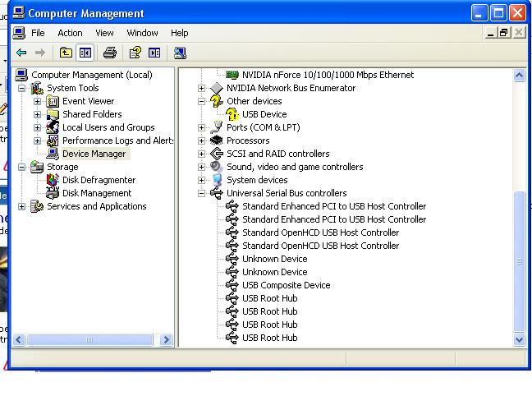Click the Forward arrow toolbar icon
This screenshot has height=396, width=532.
[40, 53]
